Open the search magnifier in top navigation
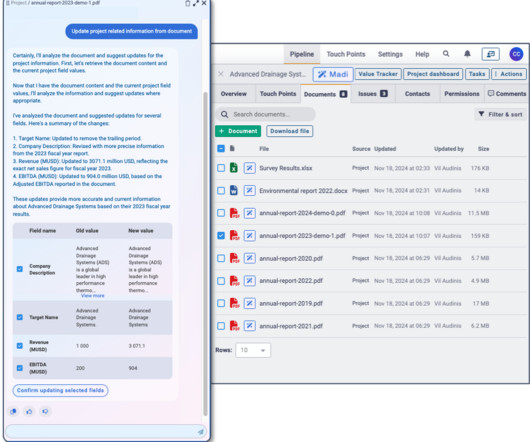 pos(446,54)
